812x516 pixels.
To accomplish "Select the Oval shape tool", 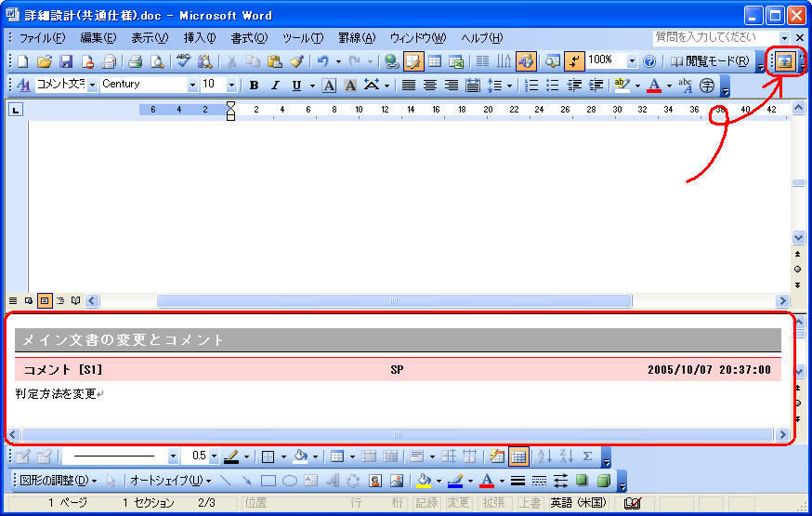I will pos(290,481).
